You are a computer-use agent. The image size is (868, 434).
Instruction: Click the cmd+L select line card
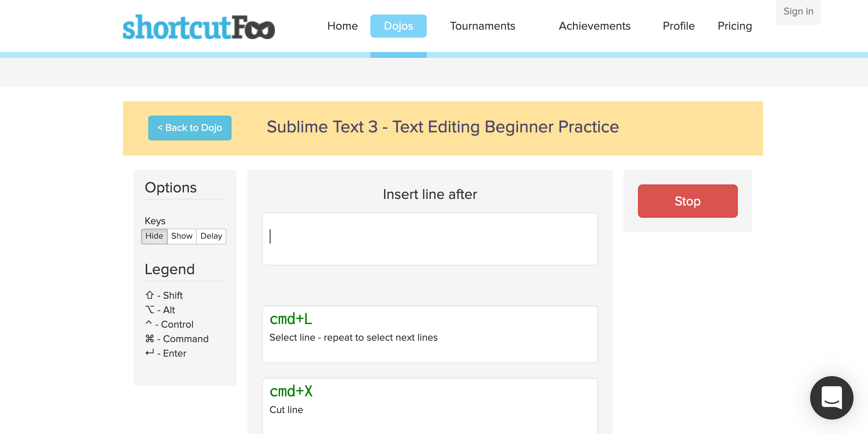(430, 334)
